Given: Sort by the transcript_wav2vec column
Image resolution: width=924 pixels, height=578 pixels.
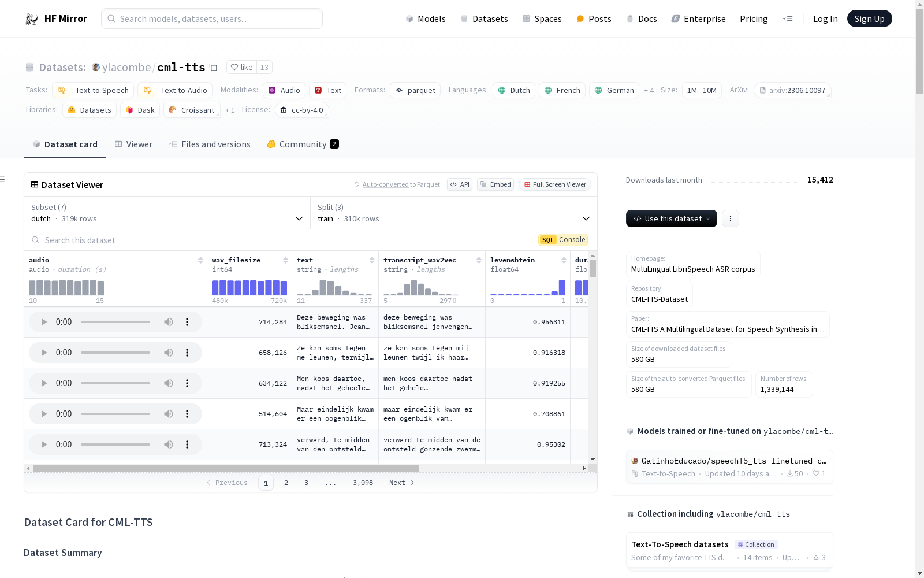Looking at the screenshot, I should click(x=479, y=260).
